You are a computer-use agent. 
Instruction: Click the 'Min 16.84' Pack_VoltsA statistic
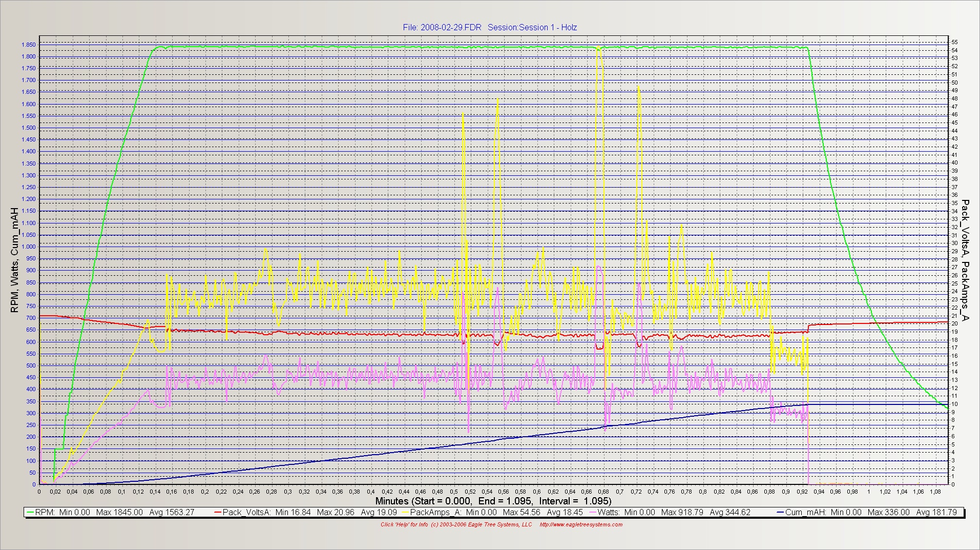pyautogui.click(x=293, y=512)
